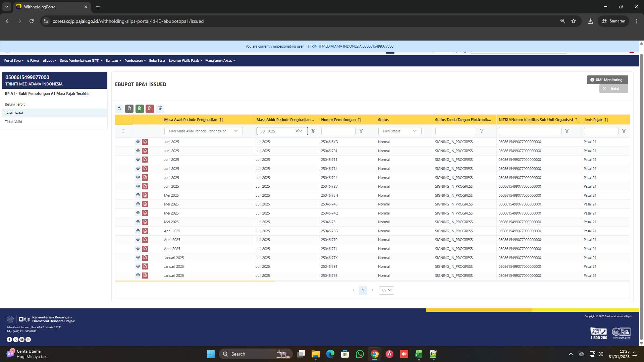Export table to PDF using red icon
644x362 pixels.
150,108
